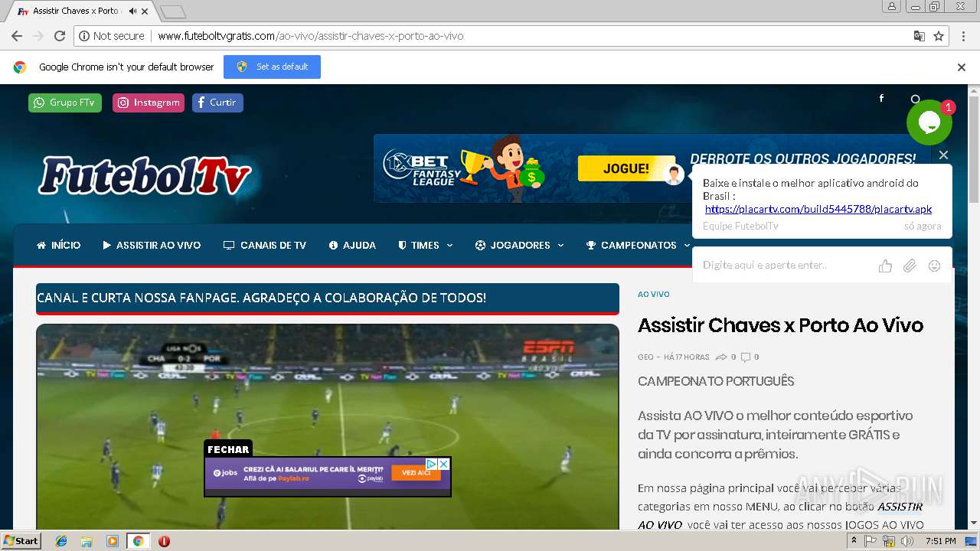Click the Set as default button
The height and width of the screenshot is (551, 980).
pos(272,67)
